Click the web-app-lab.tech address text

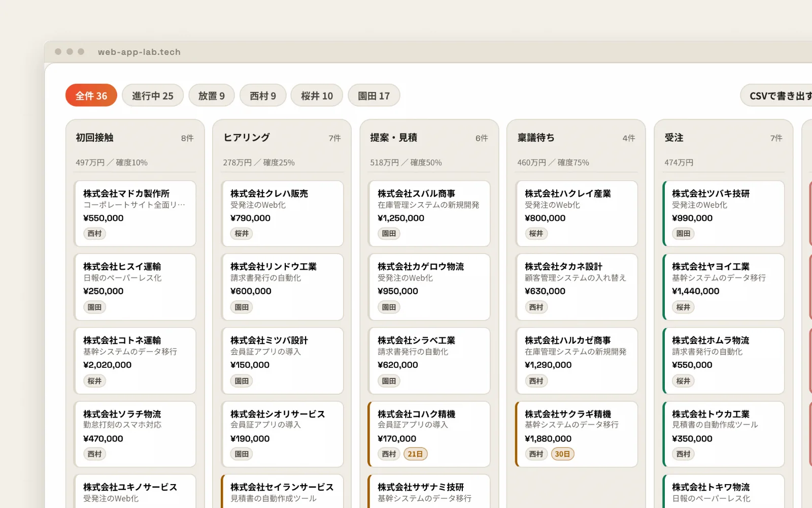139,52
